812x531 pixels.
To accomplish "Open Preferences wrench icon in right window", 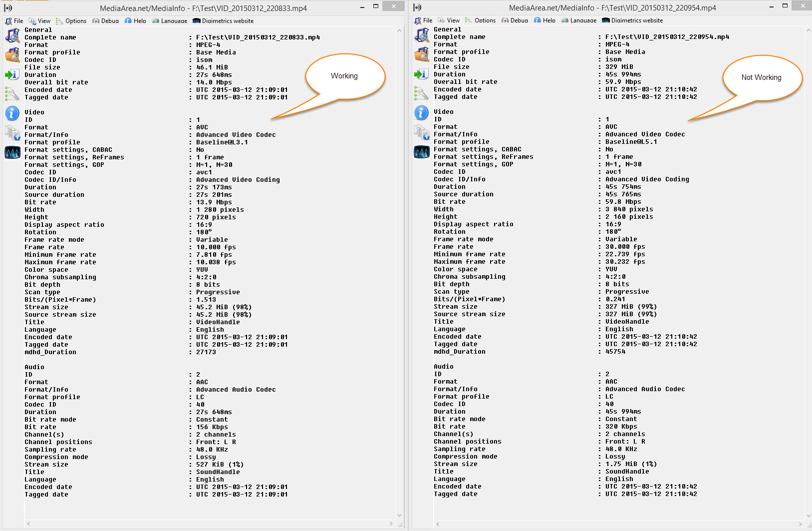I will (422, 93).
